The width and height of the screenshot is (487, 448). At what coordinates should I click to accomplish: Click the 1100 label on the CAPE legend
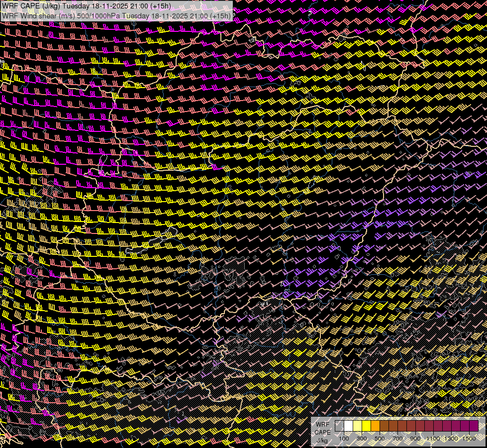[x=433, y=439]
